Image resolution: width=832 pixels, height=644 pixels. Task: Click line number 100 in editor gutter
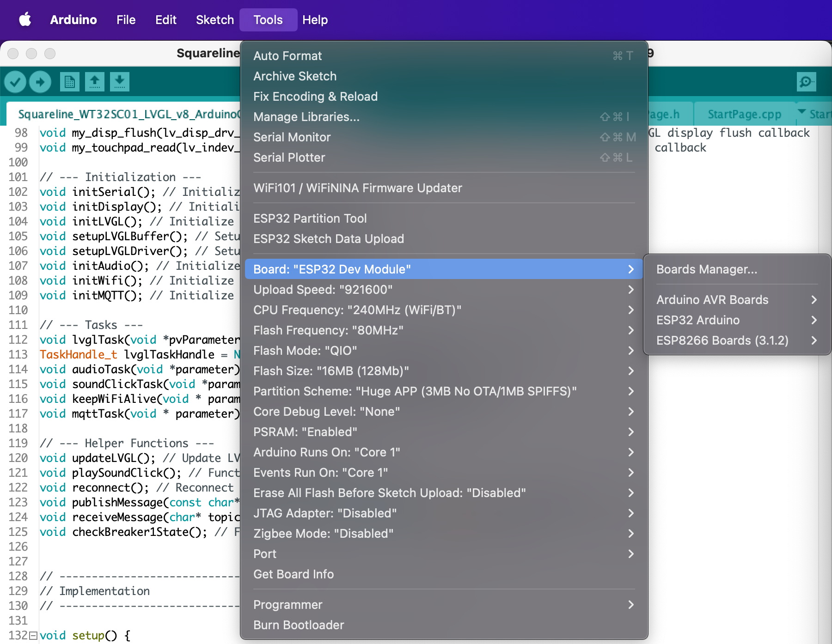pos(18,162)
